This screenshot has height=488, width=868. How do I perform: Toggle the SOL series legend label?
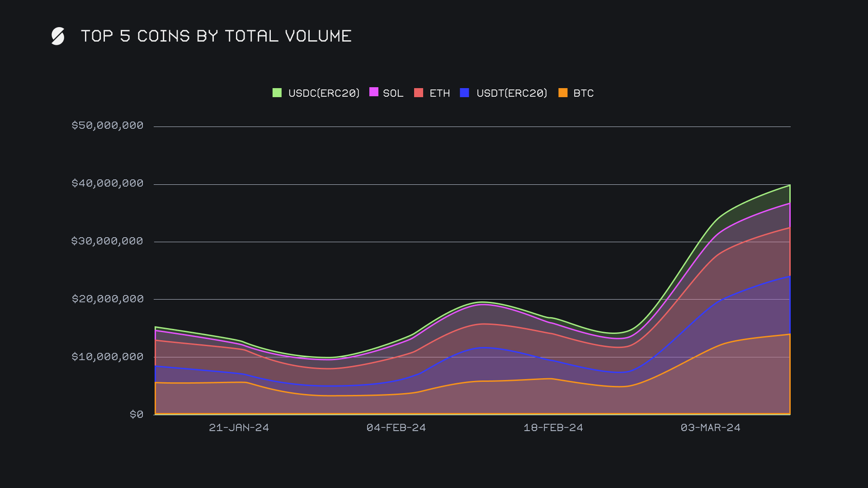[x=393, y=93]
